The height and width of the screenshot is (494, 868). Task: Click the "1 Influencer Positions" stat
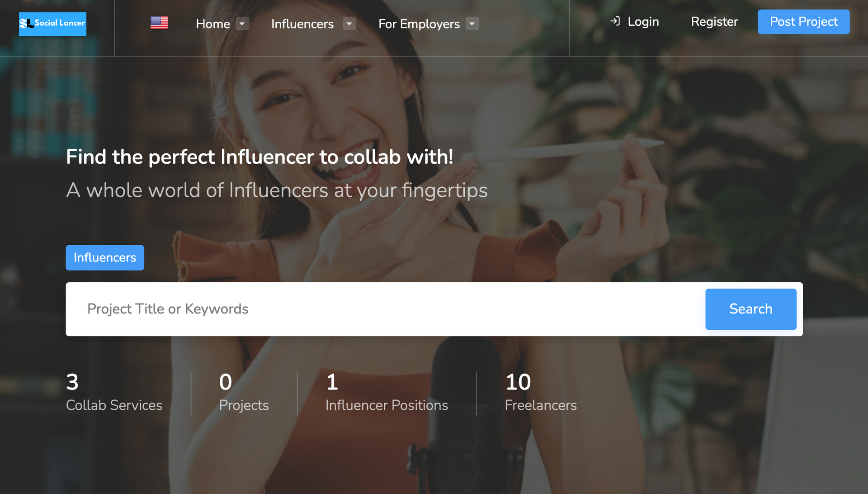pos(387,392)
